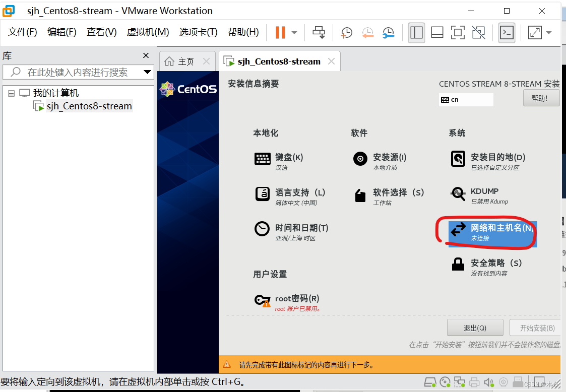Open 软件选择(S) software selection
The image size is (566, 392).
pyautogui.click(x=389, y=197)
